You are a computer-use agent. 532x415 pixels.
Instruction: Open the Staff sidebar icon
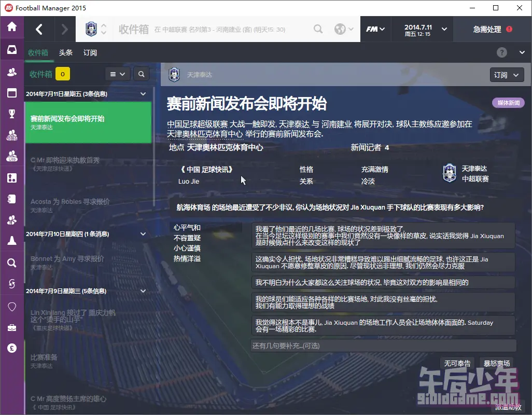(x=12, y=220)
